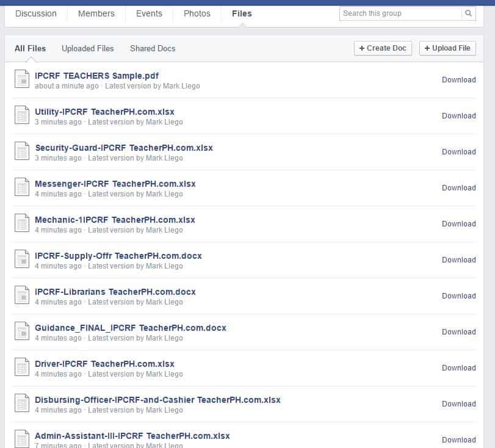Screen dimensions: 495x448
Task: Click Mark Llego in Utility-IPCRF row
Action: click(164, 122)
